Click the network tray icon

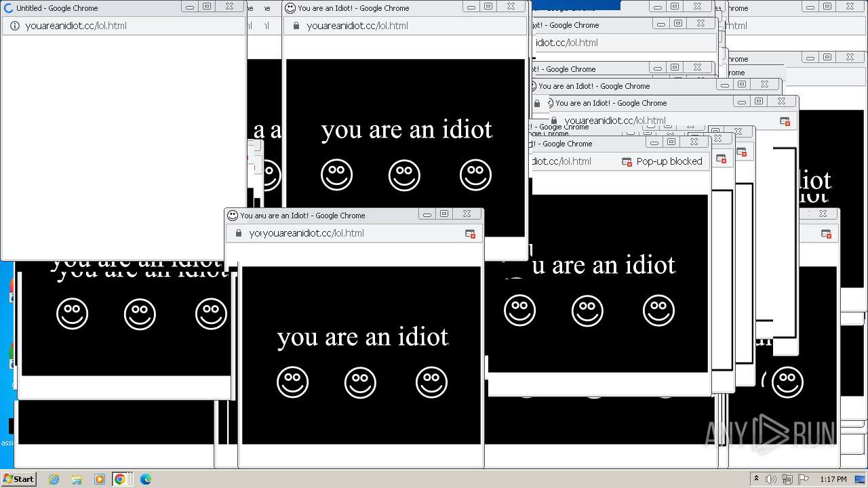tap(787, 479)
